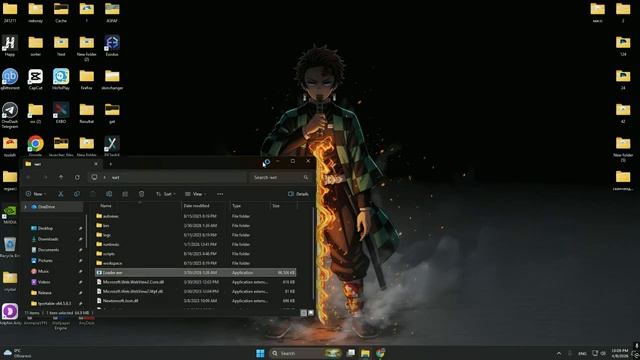Toggle the pin next to Documents

click(80, 250)
